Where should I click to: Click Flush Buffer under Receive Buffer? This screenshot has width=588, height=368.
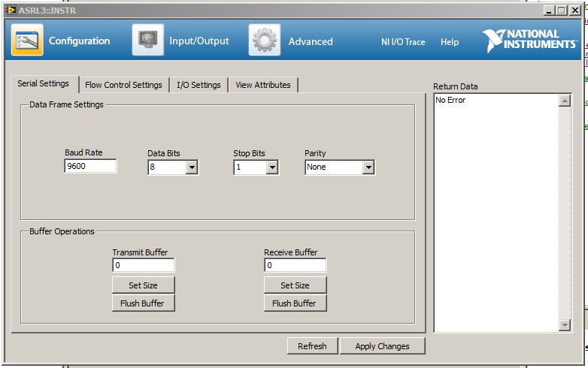tap(295, 303)
